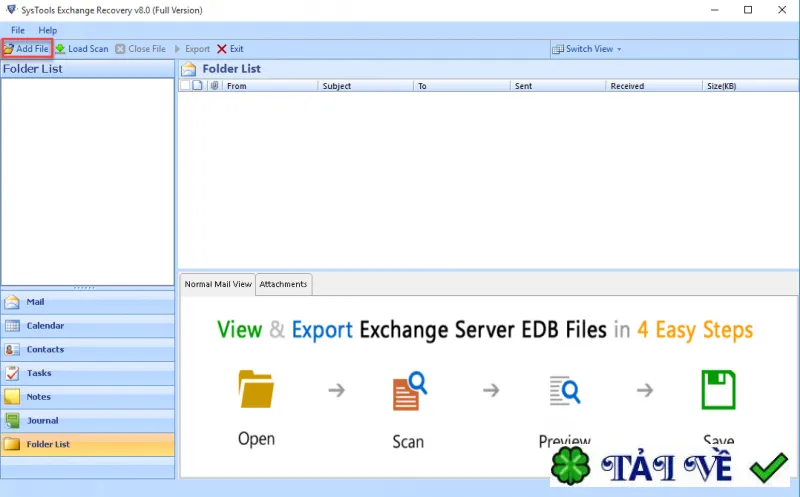
Task: Toggle the select-all checkbox in header
Action: click(x=185, y=85)
